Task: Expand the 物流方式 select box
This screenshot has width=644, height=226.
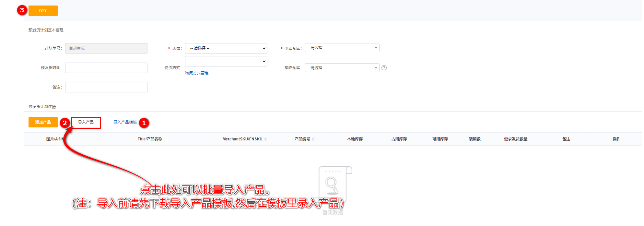Action: [226, 61]
